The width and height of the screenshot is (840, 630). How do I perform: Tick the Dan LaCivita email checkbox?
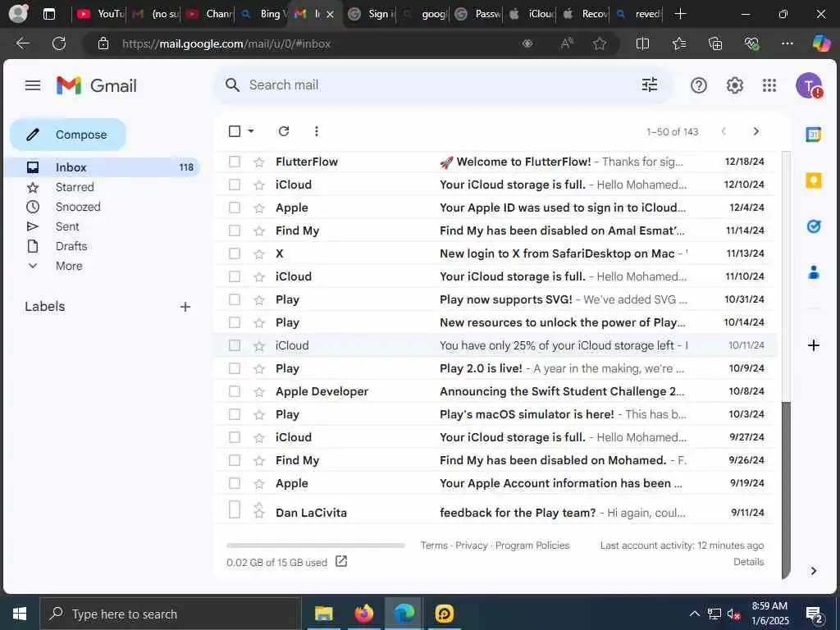(235, 509)
